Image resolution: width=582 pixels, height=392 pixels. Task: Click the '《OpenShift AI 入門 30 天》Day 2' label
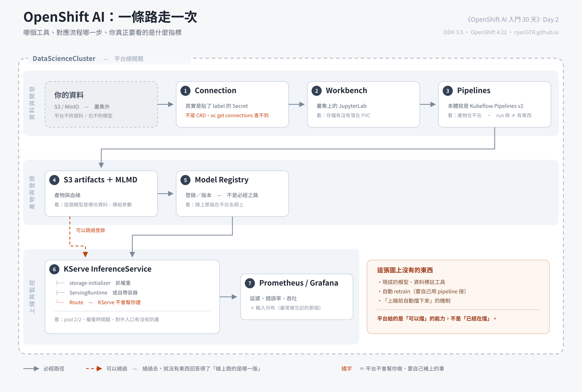coord(512,19)
